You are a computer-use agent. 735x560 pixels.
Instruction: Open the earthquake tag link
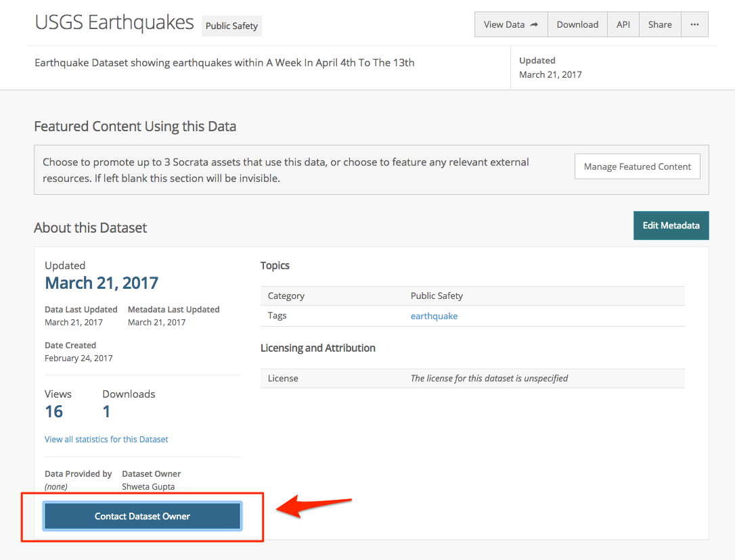click(x=434, y=316)
